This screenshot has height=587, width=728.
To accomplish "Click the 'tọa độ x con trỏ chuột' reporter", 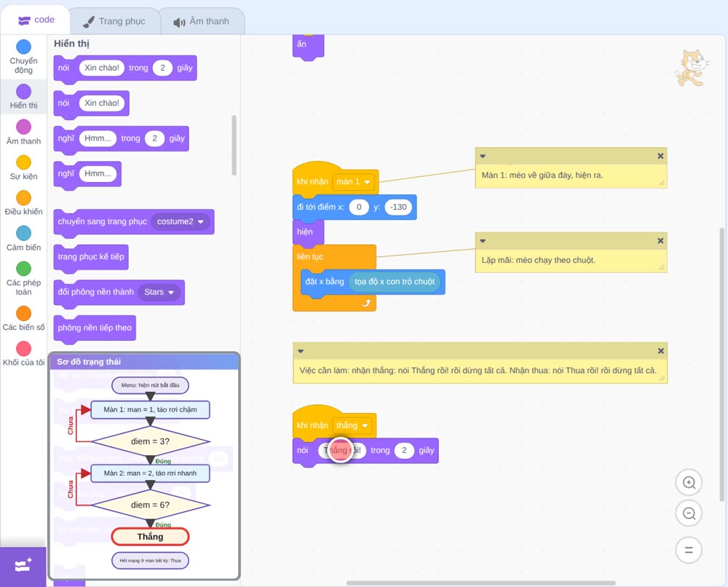I will (395, 281).
